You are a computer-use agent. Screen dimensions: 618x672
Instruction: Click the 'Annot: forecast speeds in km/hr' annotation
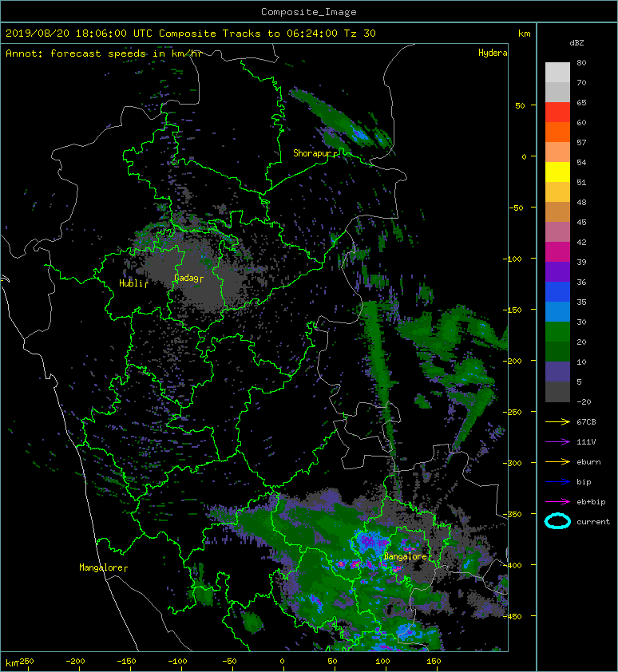coord(104,53)
